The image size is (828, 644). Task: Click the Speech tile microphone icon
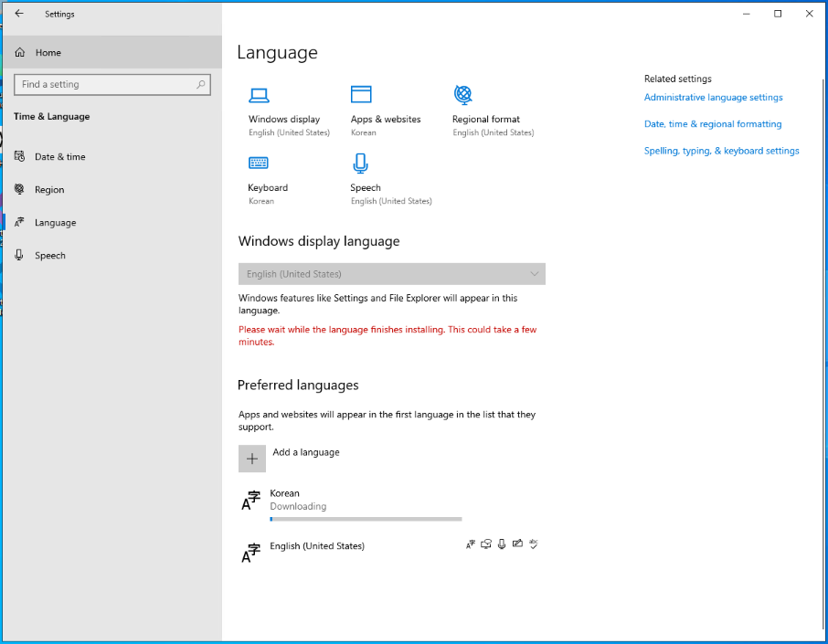[360, 164]
